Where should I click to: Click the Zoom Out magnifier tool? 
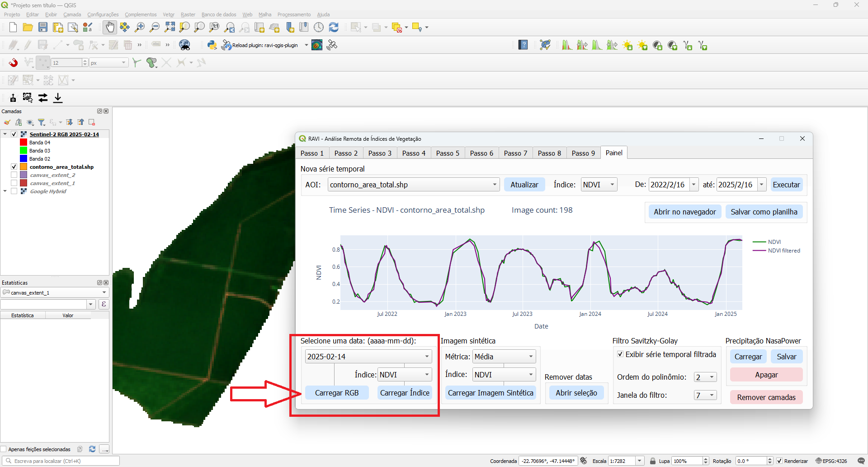coord(155,27)
